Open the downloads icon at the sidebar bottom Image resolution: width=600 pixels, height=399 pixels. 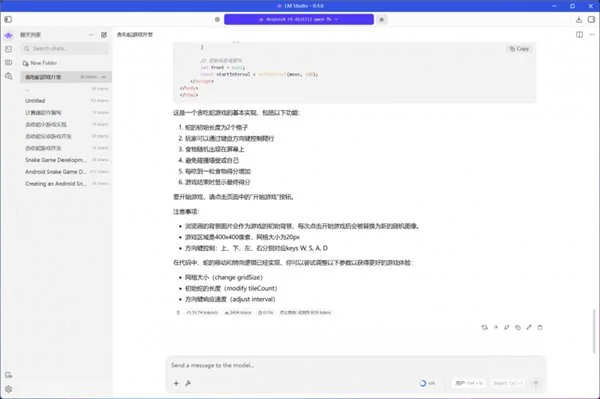click(x=8, y=375)
